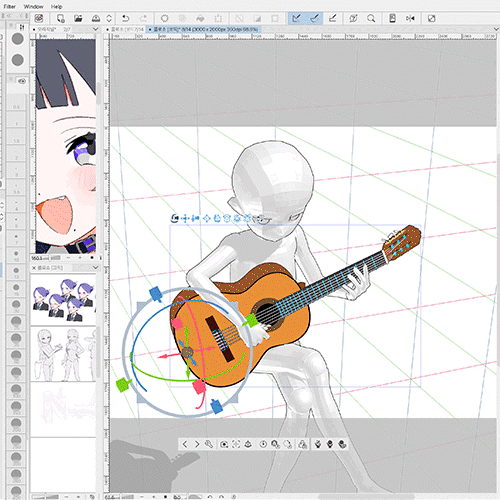The width and height of the screenshot is (500, 500).
Task: Click the magnifier zoom icon in the top toolbar
Action: click(x=371, y=18)
